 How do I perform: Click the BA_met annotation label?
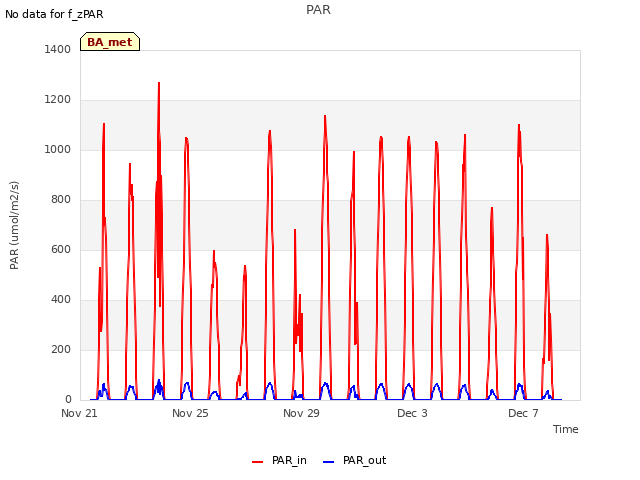coord(110,42)
